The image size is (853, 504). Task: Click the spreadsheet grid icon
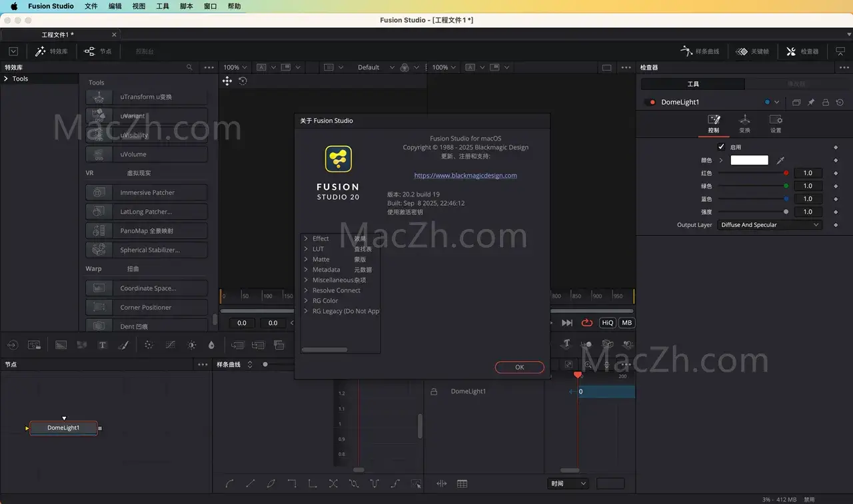click(462, 484)
